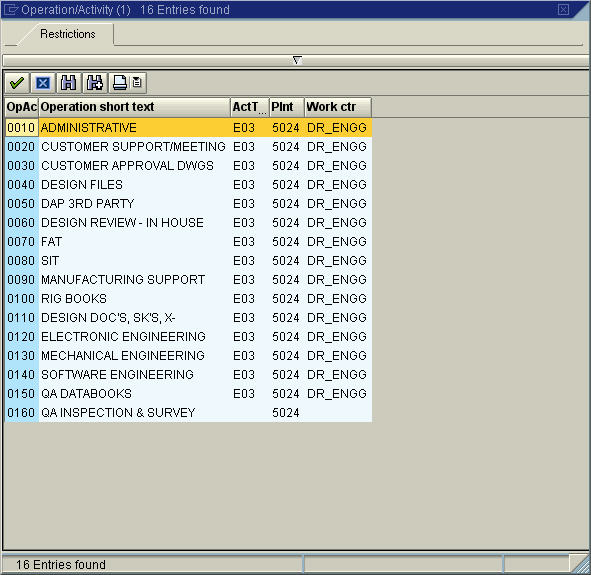Switch to the Restrictions tab
Viewport: 591px width, 575px height.
click(x=68, y=34)
